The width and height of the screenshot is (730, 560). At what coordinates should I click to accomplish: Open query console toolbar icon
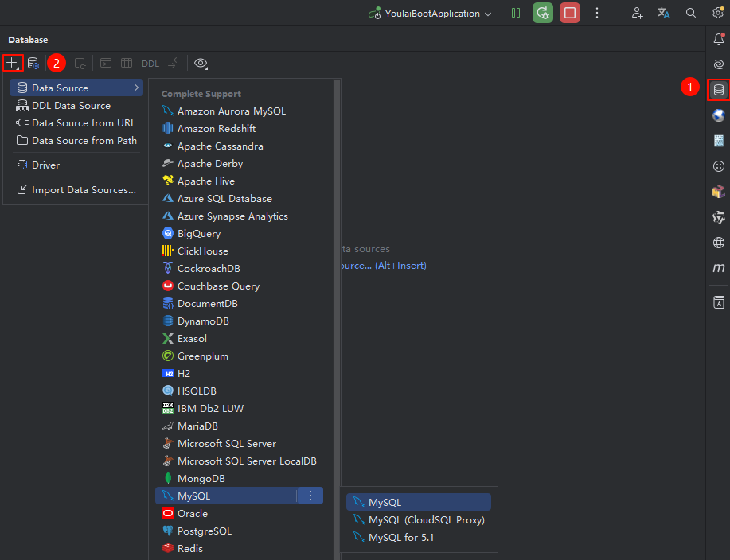106,64
